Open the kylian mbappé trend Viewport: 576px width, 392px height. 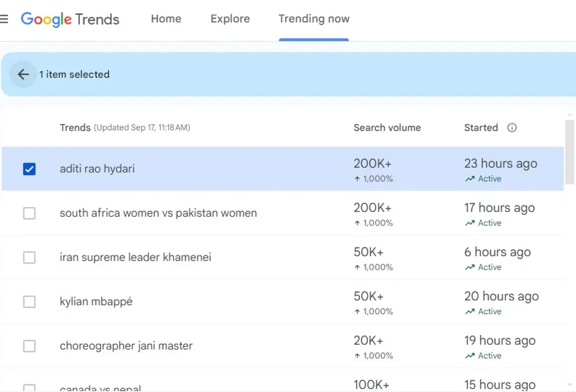(x=96, y=302)
